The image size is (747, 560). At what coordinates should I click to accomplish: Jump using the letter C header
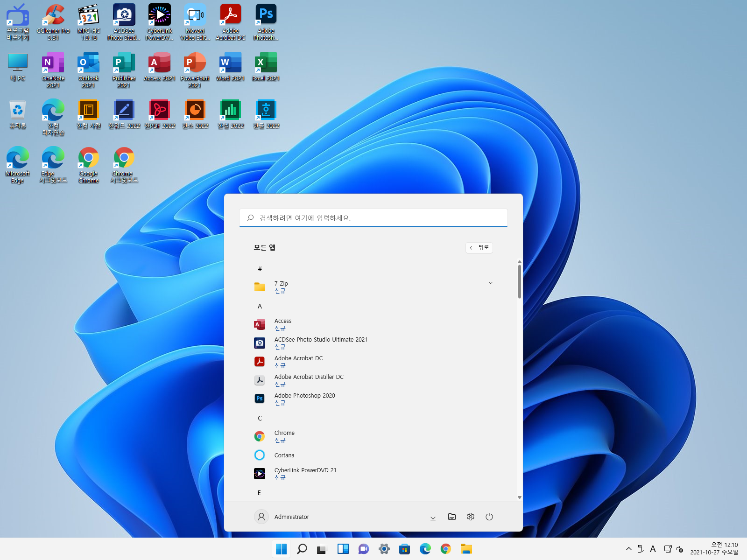[x=260, y=418]
